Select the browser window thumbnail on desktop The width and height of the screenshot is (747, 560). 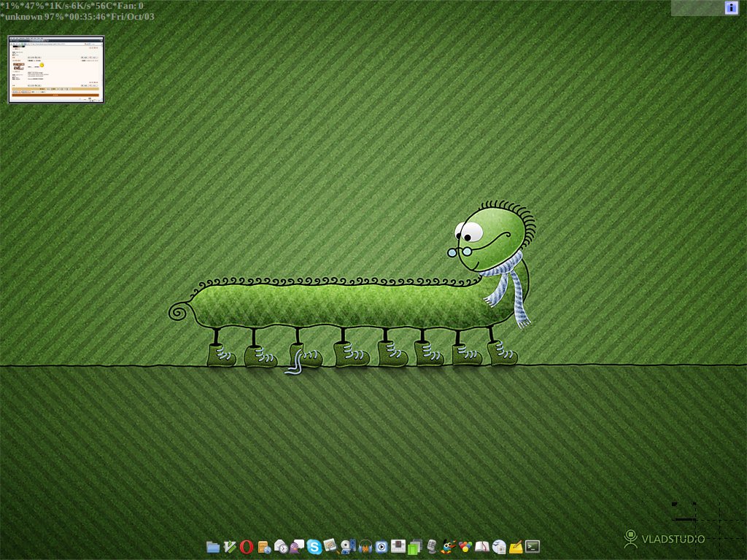point(56,69)
